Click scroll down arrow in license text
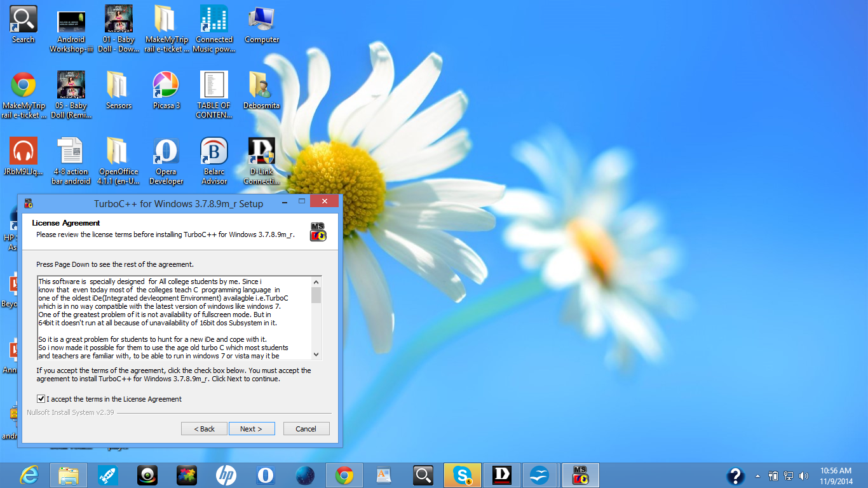 pyautogui.click(x=316, y=355)
